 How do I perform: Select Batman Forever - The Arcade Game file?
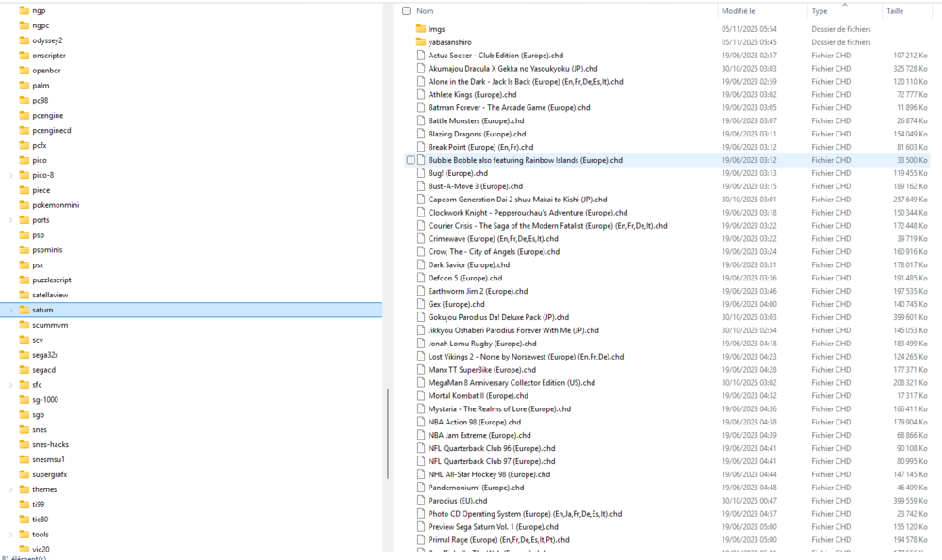click(509, 107)
